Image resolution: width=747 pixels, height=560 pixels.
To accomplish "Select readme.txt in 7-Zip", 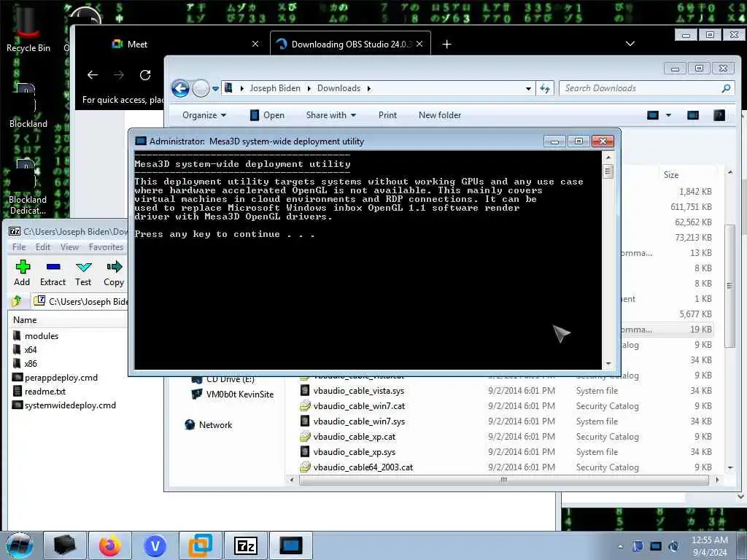I will point(39,392).
